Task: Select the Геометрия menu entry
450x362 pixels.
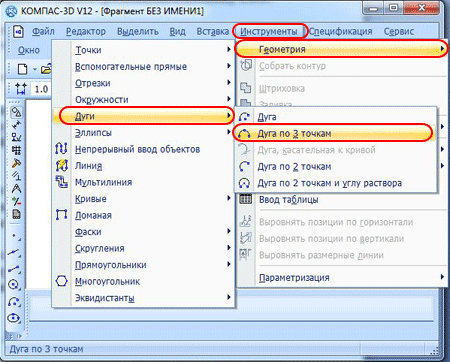Action: click(341, 49)
